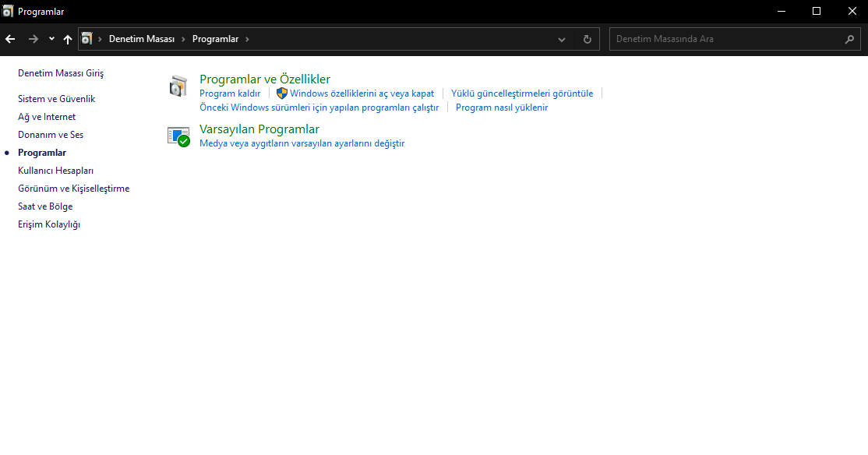868x455 pixels.
Task: Select Programlar in the breadcrumb path
Action: (215, 39)
